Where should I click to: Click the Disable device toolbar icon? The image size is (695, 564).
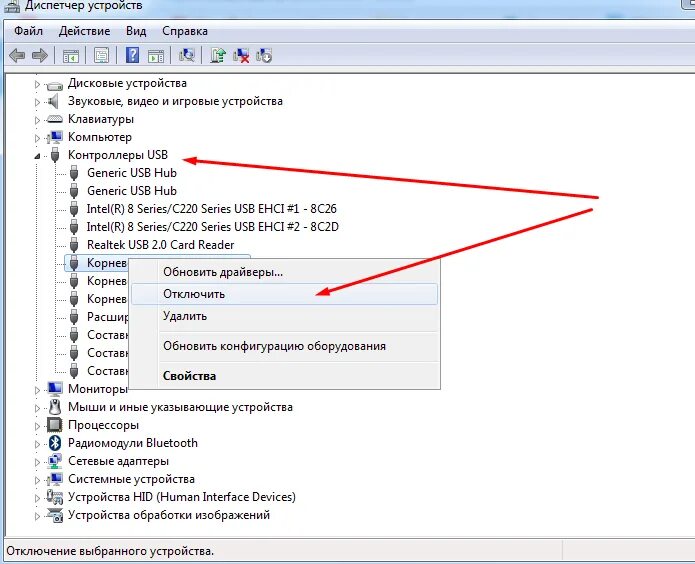[x=264, y=56]
